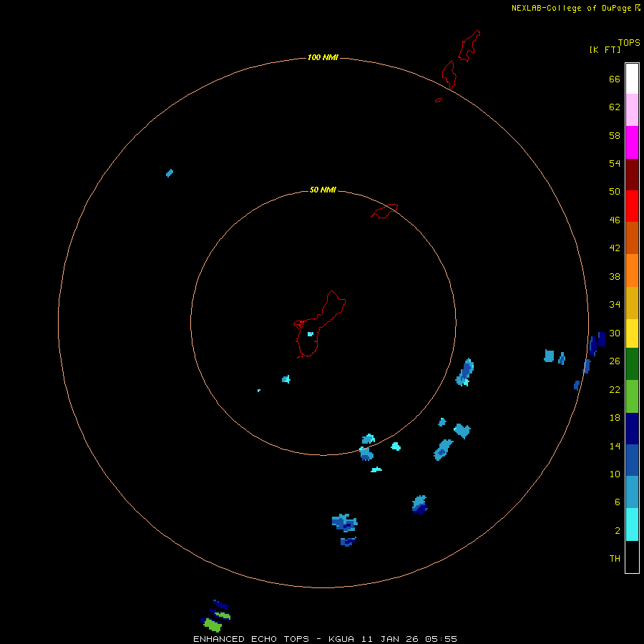
Task: Select the yellow swatch in the legend
Action: [632, 333]
